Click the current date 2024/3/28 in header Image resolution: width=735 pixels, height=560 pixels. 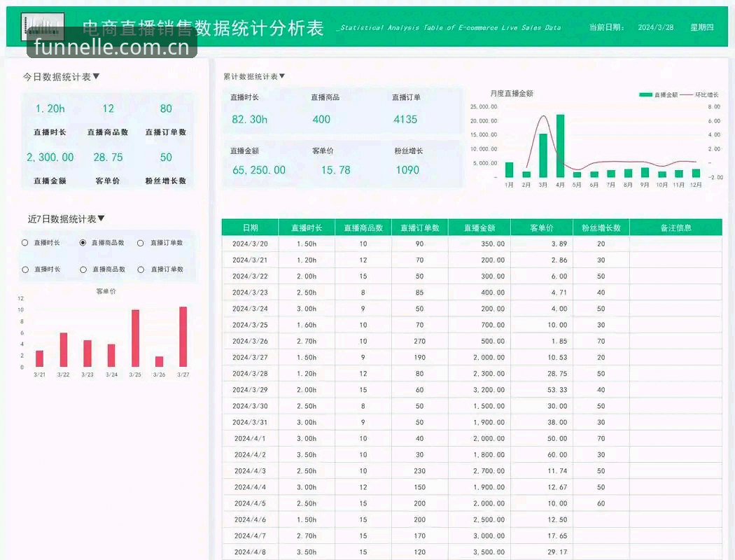656,27
